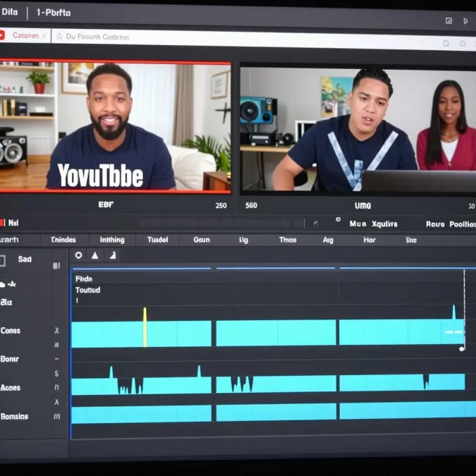This screenshot has width=476, height=476.
Task: Click the red Nel record icon
Action: click(x=2, y=223)
